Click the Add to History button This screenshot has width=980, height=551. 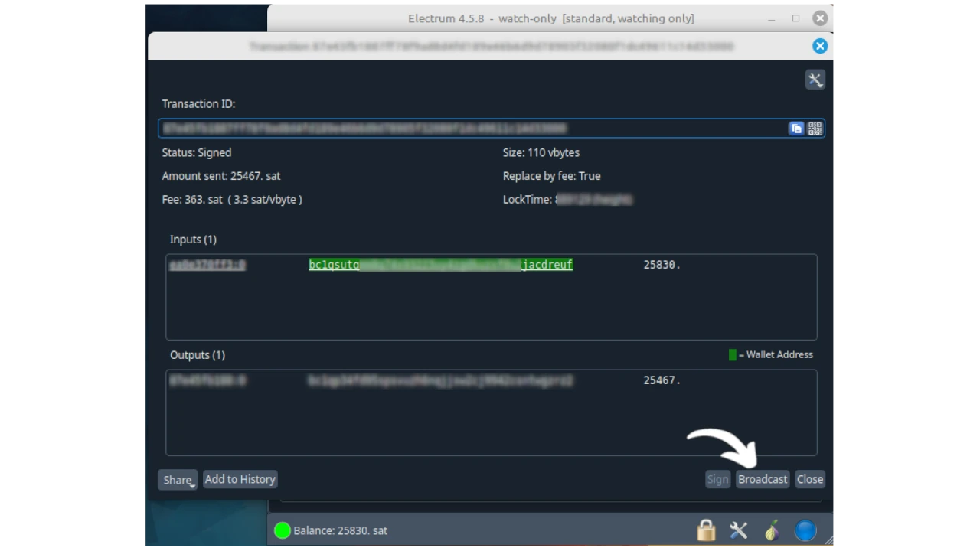coord(240,479)
